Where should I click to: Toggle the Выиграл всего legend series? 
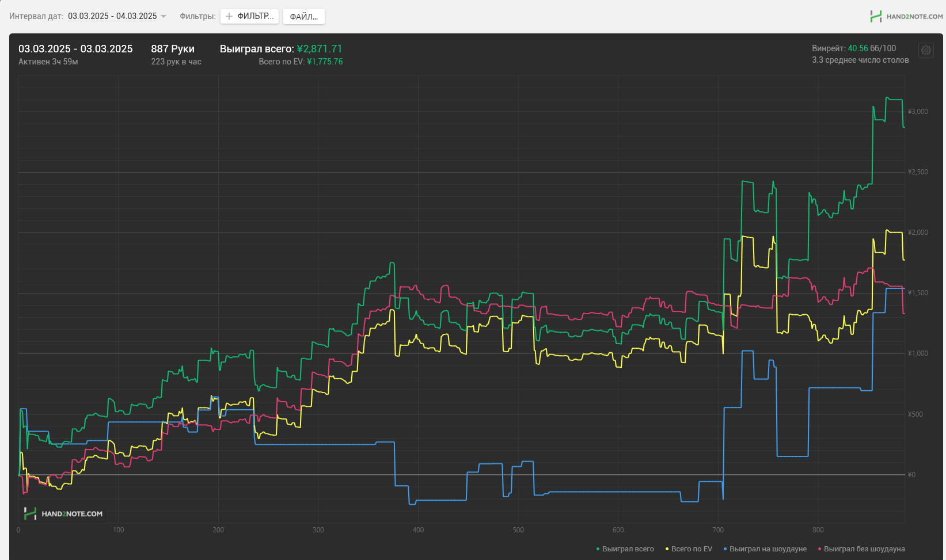[625, 549]
